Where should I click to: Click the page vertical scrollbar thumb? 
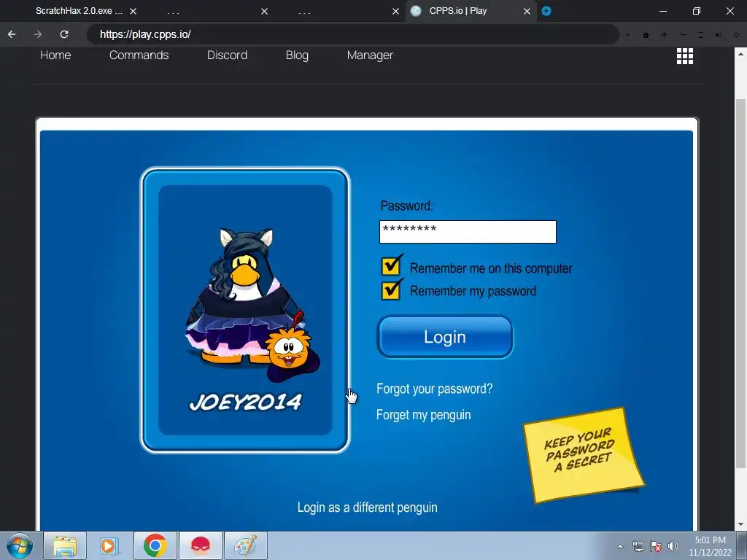coord(740,284)
